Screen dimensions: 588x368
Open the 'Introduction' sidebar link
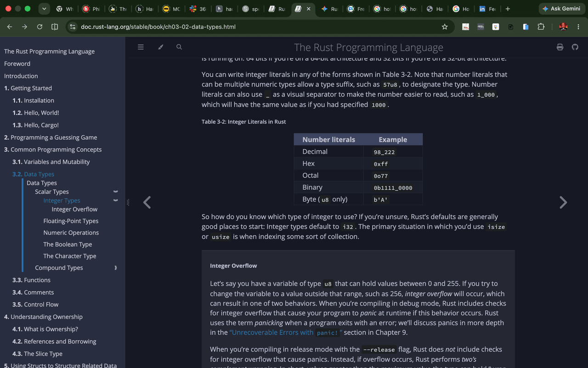21,76
